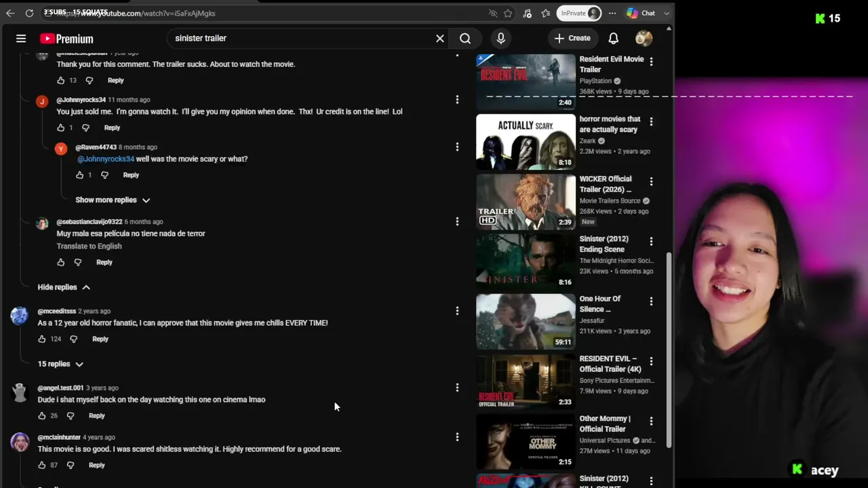This screenshot has width=868, height=488.
Task: Open the Other Mommy trailer thumbnail
Action: point(526,441)
